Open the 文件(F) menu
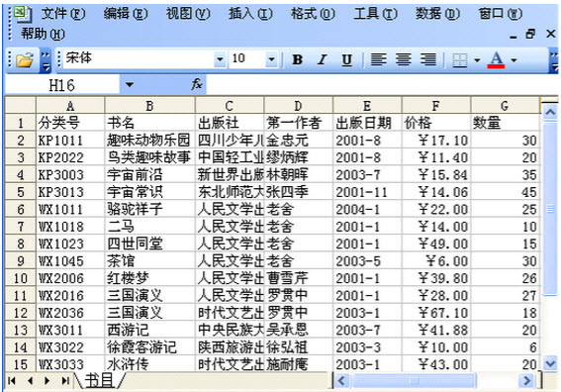The width and height of the screenshot is (561, 392). click(x=63, y=14)
